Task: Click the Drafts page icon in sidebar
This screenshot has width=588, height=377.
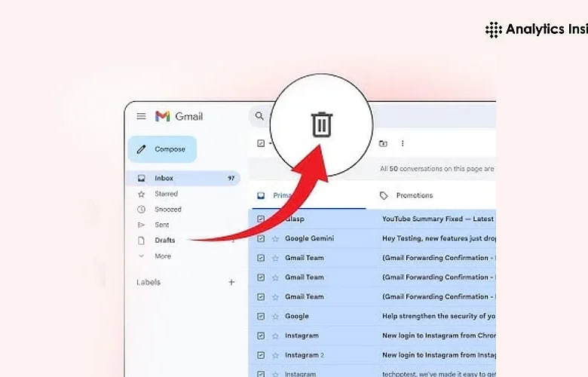Action: pyautogui.click(x=142, y=241)
